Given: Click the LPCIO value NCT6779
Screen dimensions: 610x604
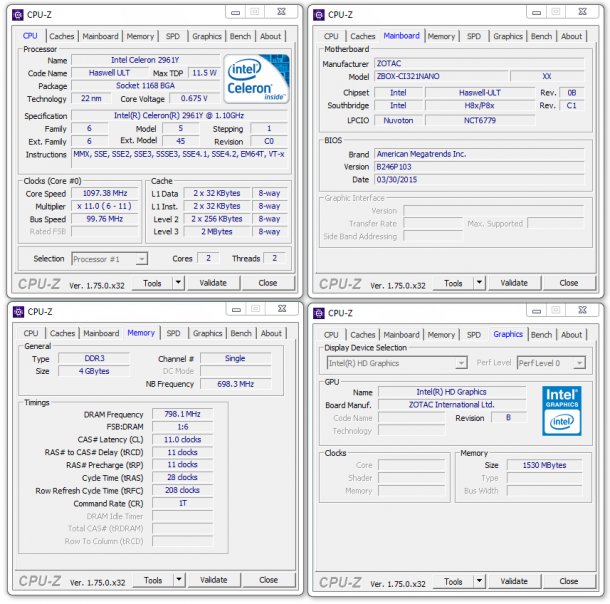Looking at the screenshot, I should 480,121.
